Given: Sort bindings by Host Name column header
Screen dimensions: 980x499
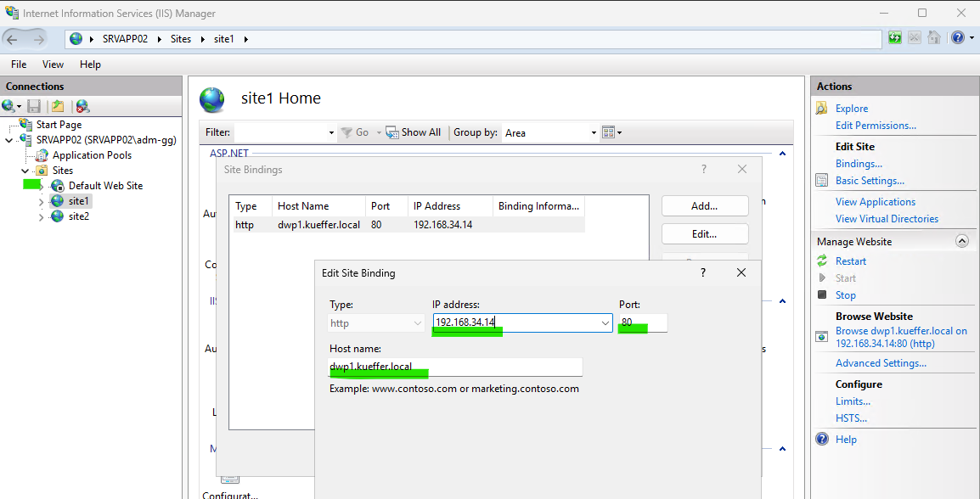Looking at the screenshot, I should [x=318, y=206].
